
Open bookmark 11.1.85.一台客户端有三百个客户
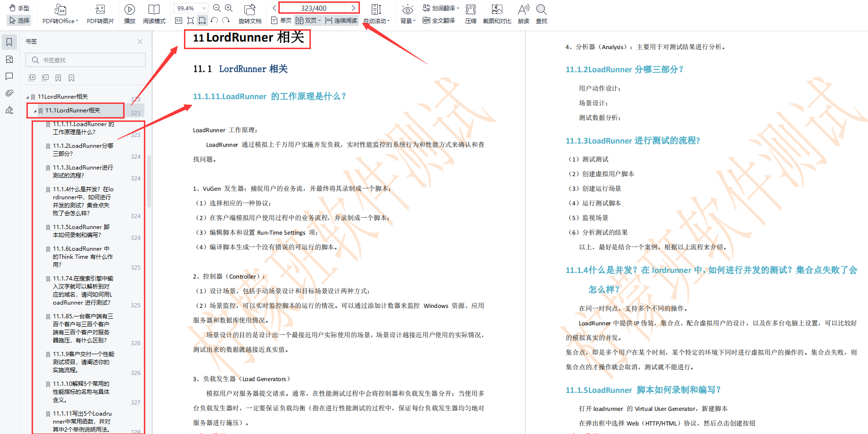tap(83, 328)
